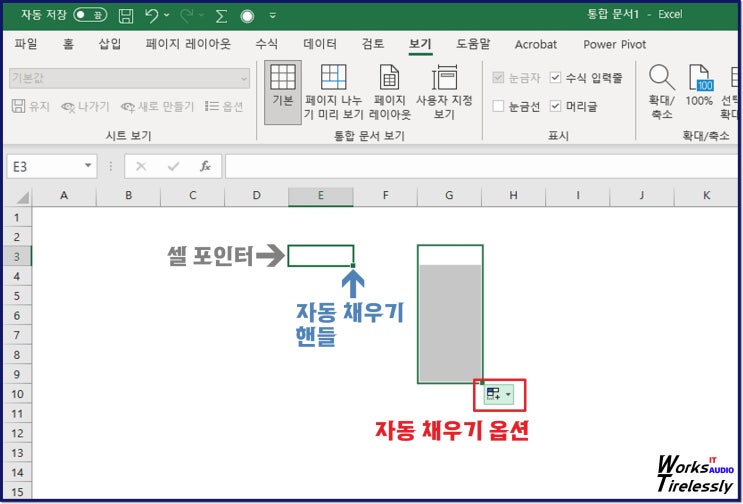This screenshot has width=743, height=504.
Task: Click the formula bar Enter checkmark icon
Action: 173,166
